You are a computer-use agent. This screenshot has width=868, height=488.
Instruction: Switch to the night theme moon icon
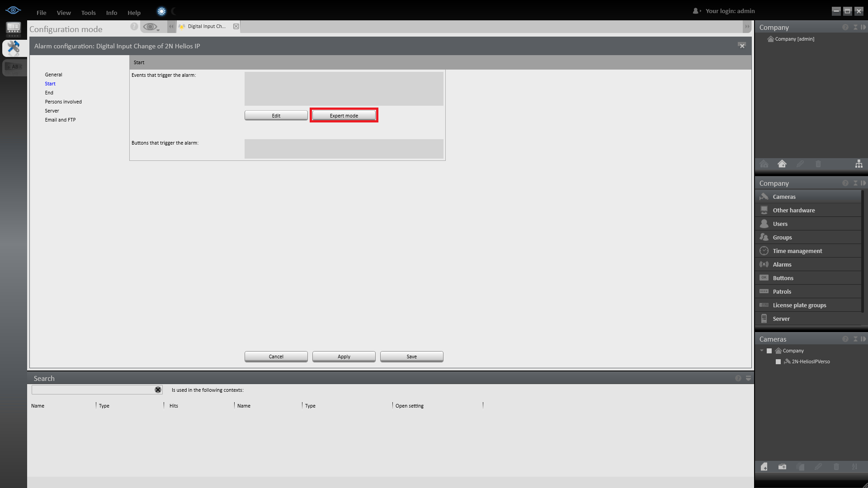coord(174,12)
